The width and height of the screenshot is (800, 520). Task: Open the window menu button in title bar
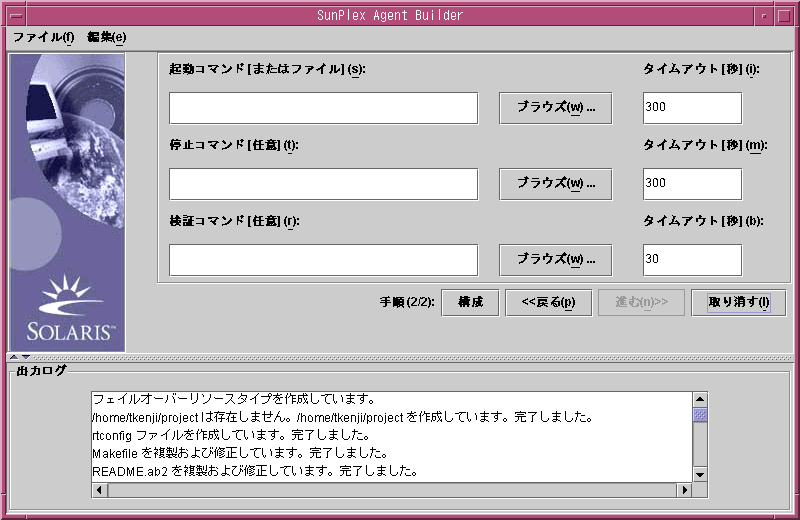pos(16,15)
